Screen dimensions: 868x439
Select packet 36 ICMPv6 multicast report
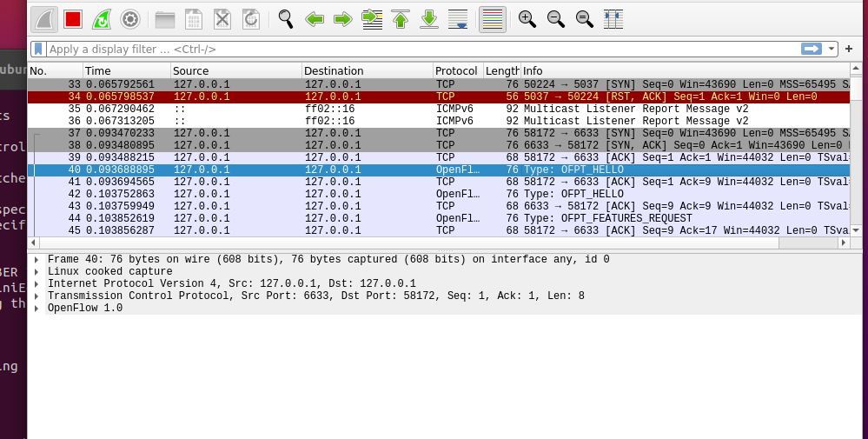tap(439, 121)
